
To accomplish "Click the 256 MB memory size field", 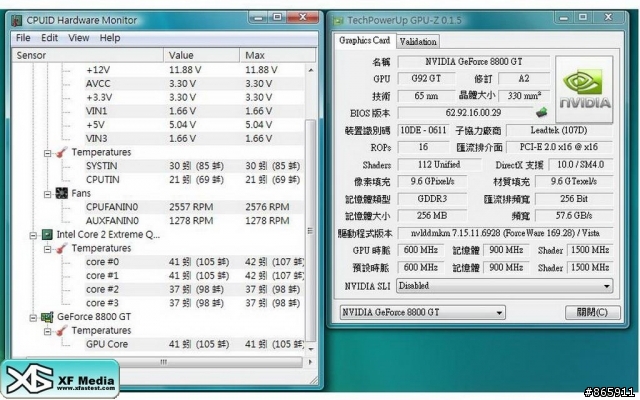I will (432, 216).
